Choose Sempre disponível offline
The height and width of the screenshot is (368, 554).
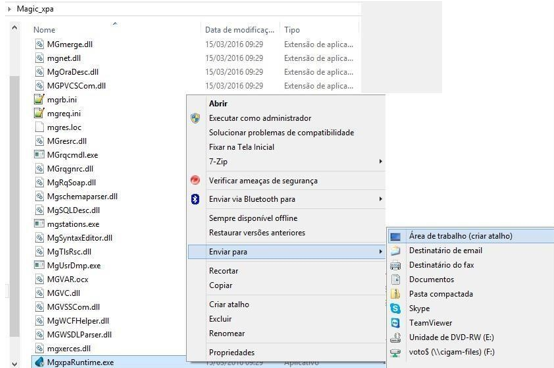[x=253, y=218]
